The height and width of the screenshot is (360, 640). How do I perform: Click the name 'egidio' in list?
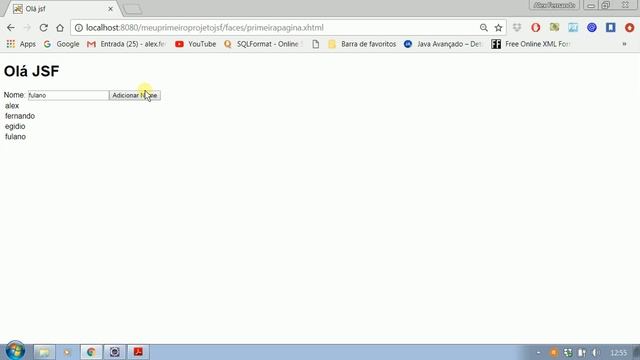click(x=15, y=126)
